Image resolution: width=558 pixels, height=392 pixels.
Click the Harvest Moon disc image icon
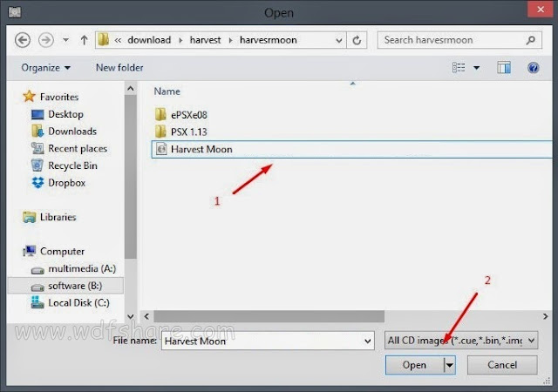point(161,149)
